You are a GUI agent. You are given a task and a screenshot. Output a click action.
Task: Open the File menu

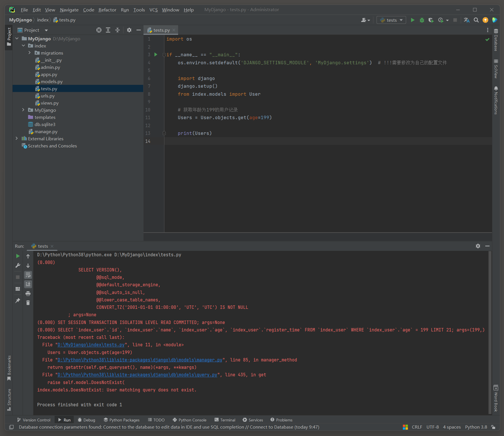point(24,10)
